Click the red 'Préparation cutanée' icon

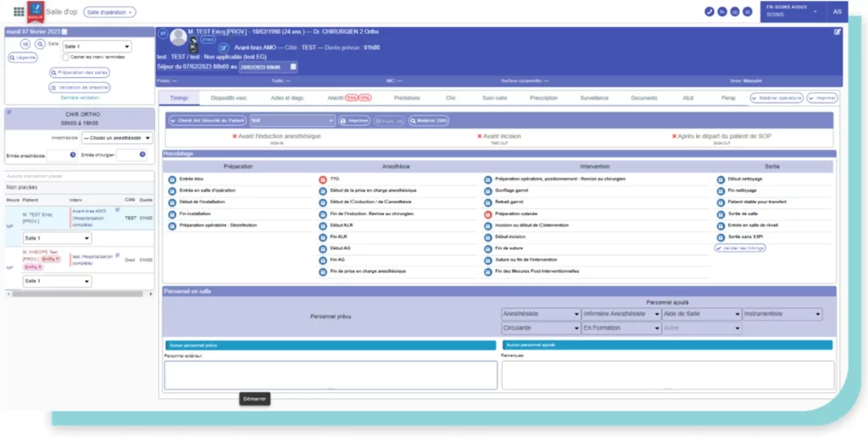(488, 214)
